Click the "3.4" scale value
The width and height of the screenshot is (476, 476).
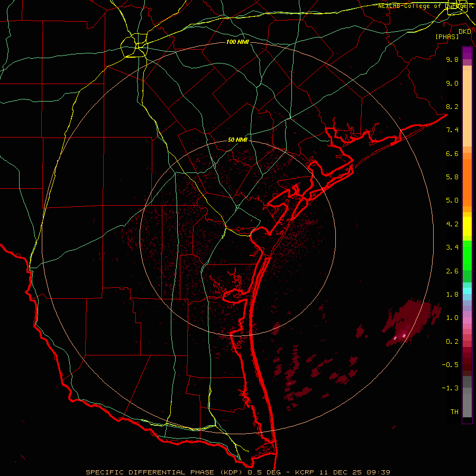[452, 248]
